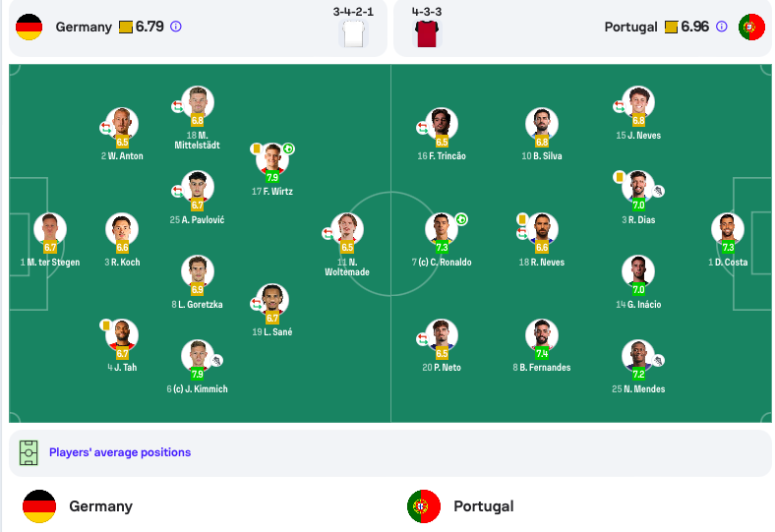Click the yellow card icon on R. Dias
The height and width of the screenshot is (532, 775).
pyautogui.click(x=619, y=177)
